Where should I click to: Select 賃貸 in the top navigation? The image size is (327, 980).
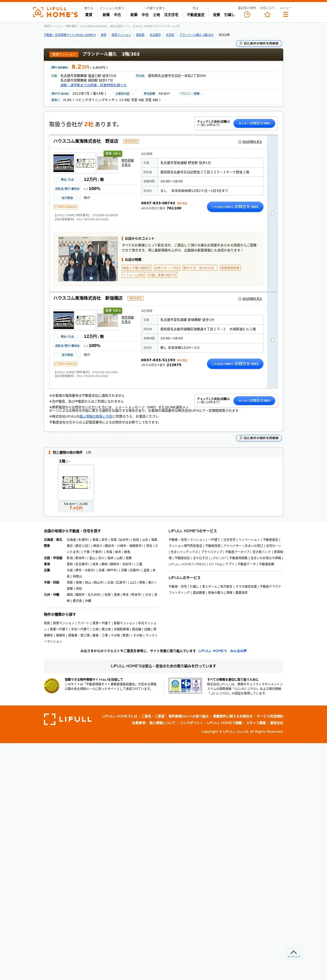click(89, 15)
